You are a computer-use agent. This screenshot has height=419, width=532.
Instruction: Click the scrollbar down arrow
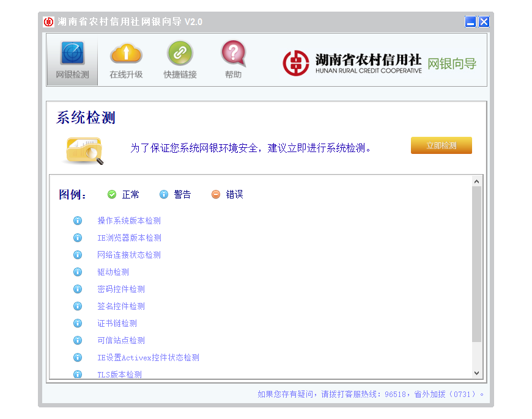(477, 373)
